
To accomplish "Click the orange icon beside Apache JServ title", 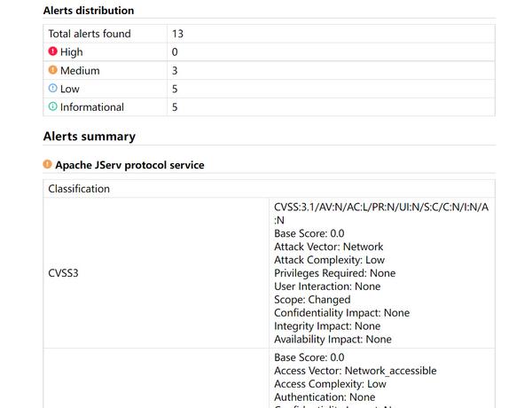I will (x=47, y=165).
